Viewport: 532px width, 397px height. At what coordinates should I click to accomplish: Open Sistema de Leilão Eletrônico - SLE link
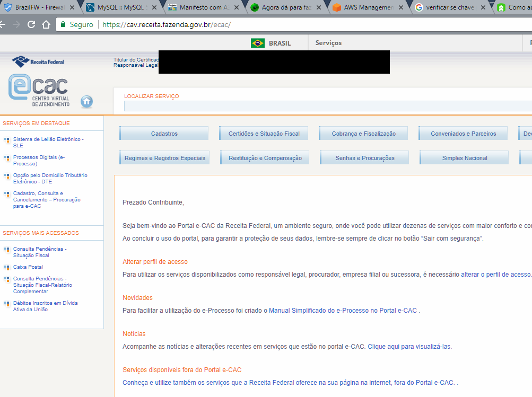(x=48, y=143)
